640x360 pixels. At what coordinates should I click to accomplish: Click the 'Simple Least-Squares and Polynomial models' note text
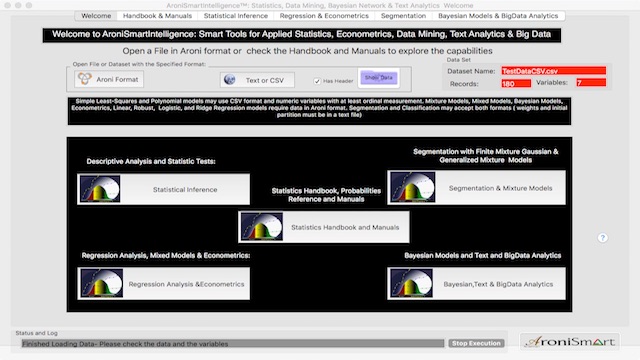click(x=319, y=108)
